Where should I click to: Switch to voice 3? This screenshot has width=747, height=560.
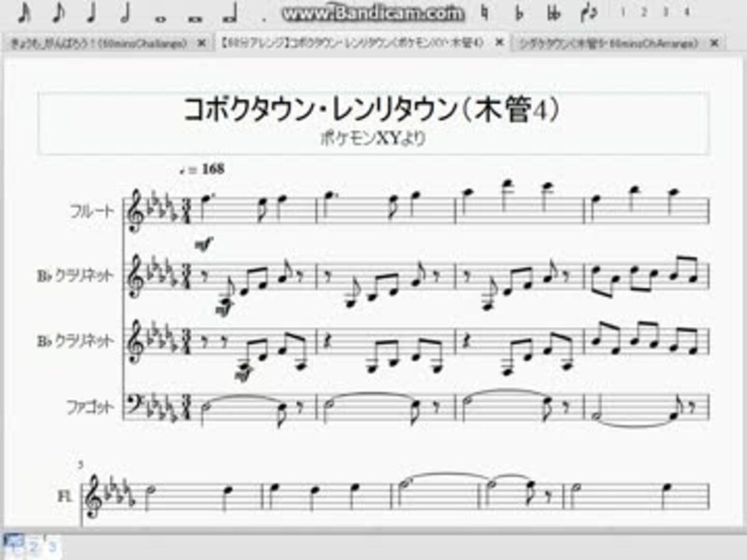pos(665,13)
